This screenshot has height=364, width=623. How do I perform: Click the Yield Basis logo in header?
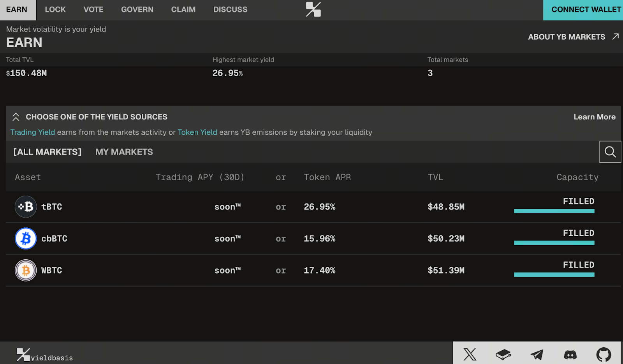coord(313,9)
